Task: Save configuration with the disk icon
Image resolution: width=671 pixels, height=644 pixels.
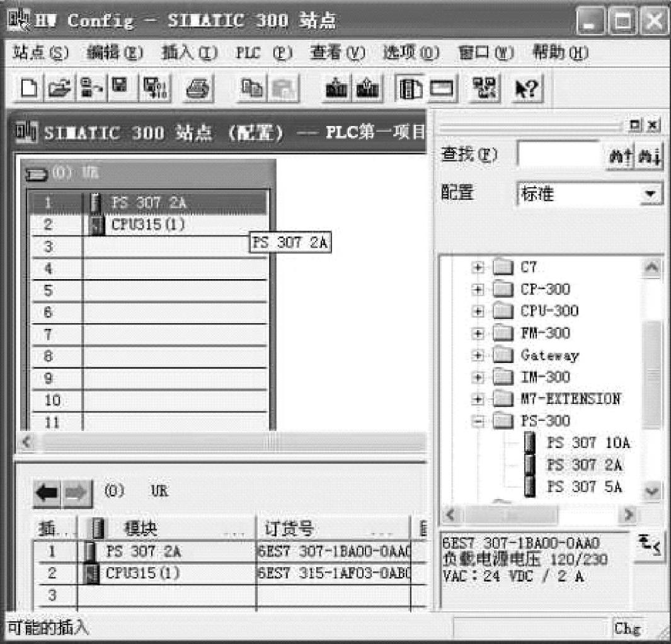Action: (121, 88)
